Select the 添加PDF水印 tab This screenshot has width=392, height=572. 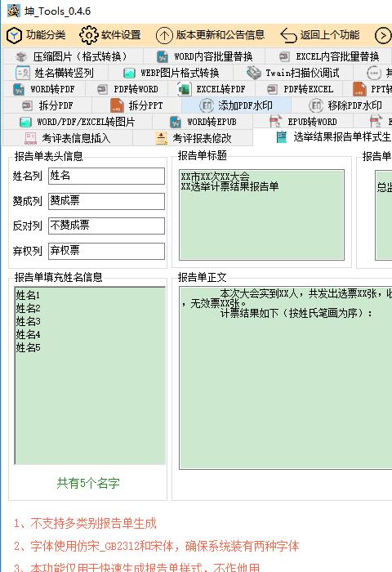pyautogui.click(x=236, y=105)
